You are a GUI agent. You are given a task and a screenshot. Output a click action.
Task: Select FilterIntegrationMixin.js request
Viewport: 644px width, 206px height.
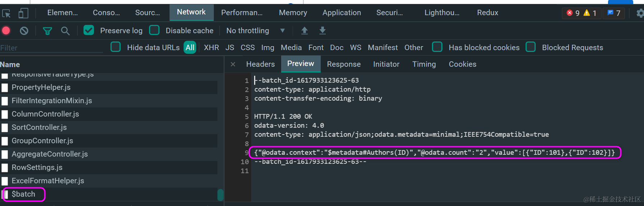tap(109, 101)
